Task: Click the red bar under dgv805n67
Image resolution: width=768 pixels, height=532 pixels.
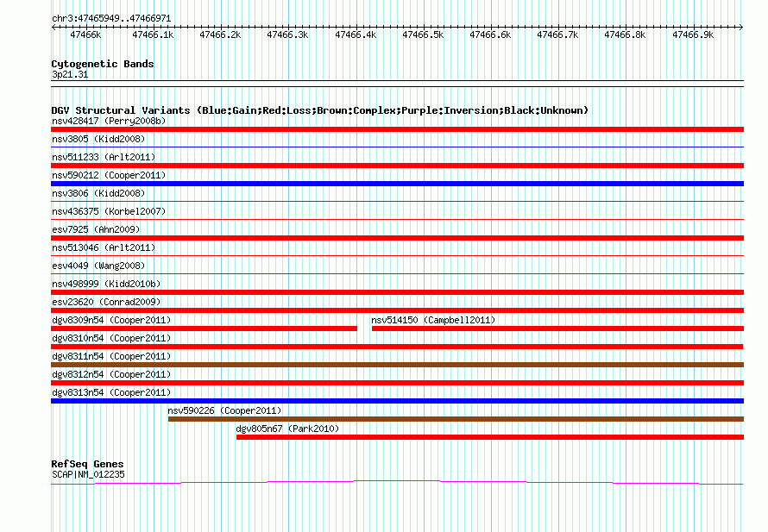Action: (x=490, y=437)
